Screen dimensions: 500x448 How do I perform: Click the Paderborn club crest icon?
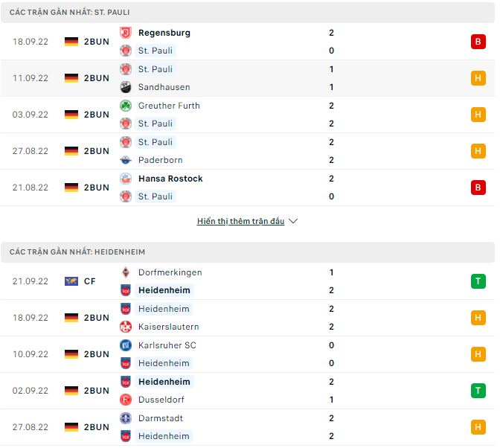tap(125, 160)
